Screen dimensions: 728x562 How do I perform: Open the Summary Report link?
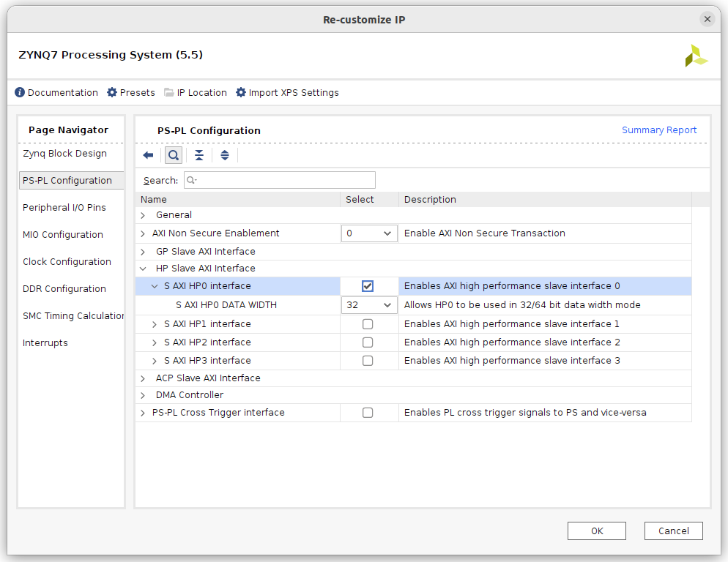659,130
